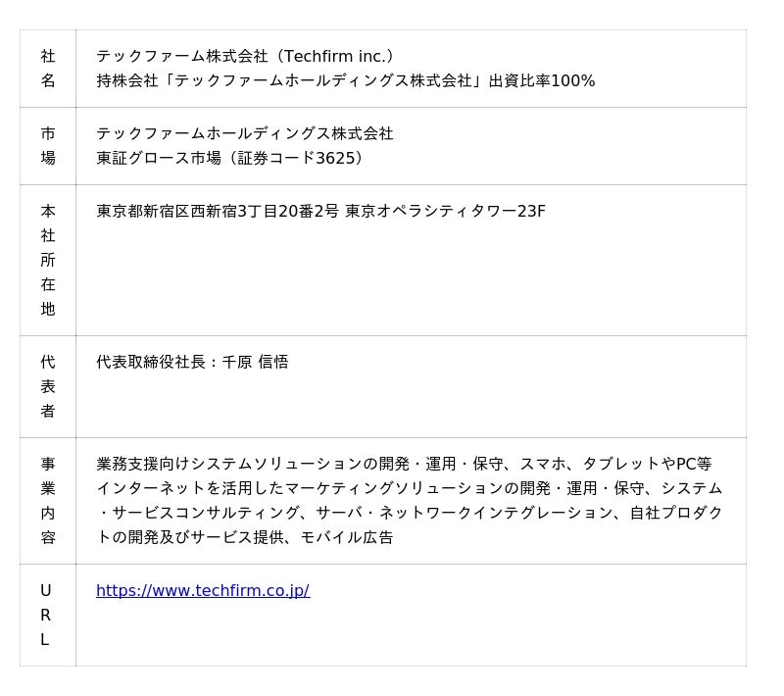The image size is (784, 696).
Task: Click the テックファーム株式会社（Techfirm inc.） company name text
Action: click(x=245, y=56)
